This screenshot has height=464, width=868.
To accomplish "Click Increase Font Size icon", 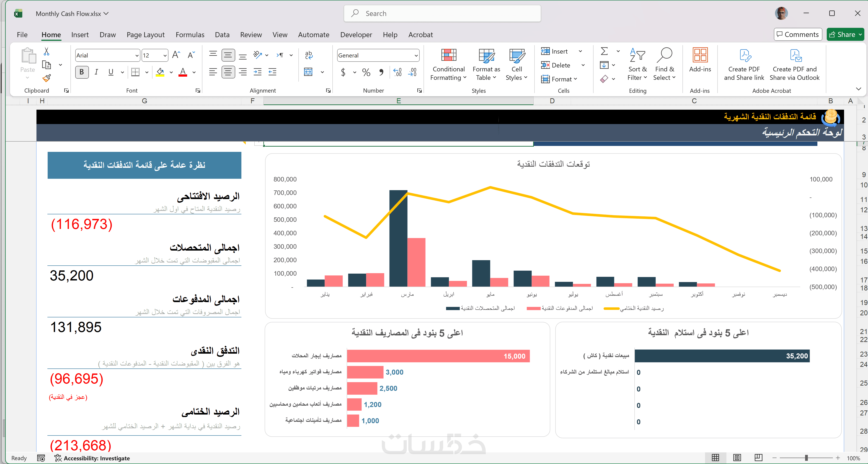I will pyautogui.click(x=176, y=55).
